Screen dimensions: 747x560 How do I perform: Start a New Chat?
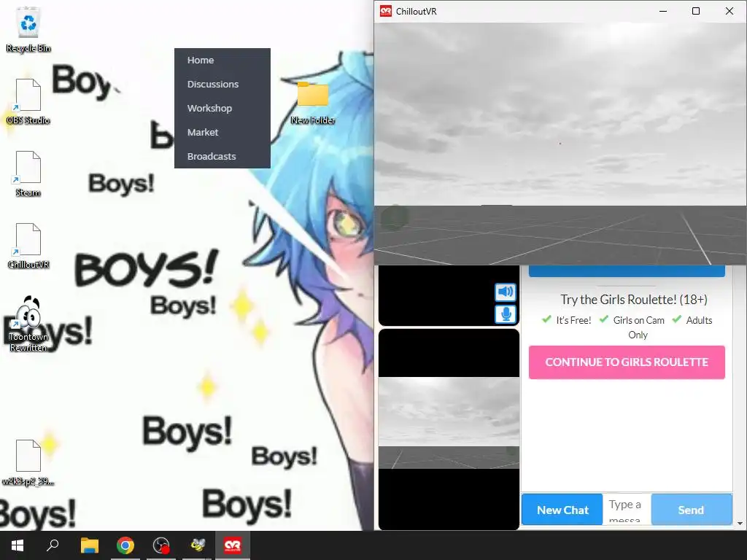562,510
